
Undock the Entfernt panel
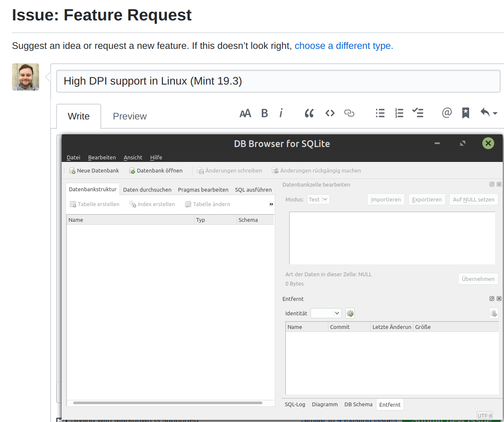492,299
